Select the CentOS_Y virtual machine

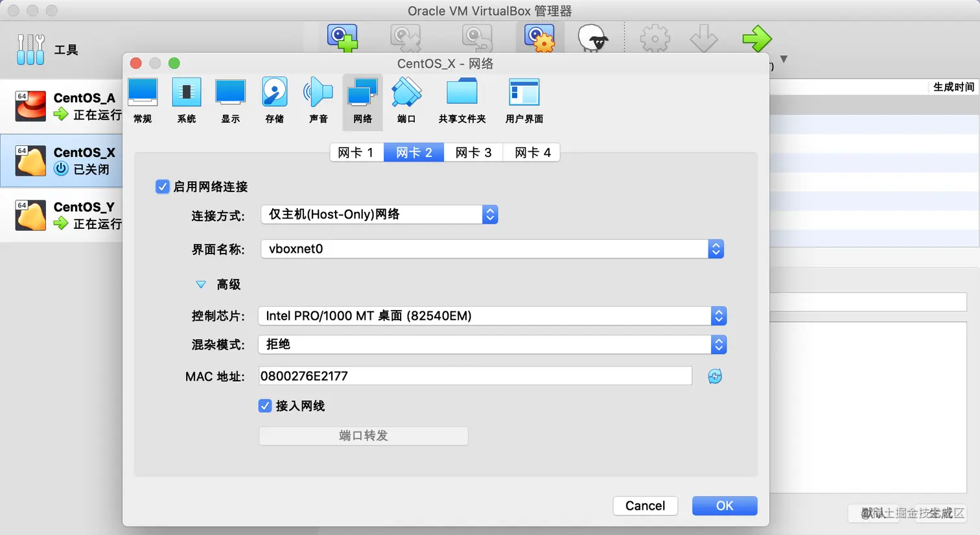[62, 215]
